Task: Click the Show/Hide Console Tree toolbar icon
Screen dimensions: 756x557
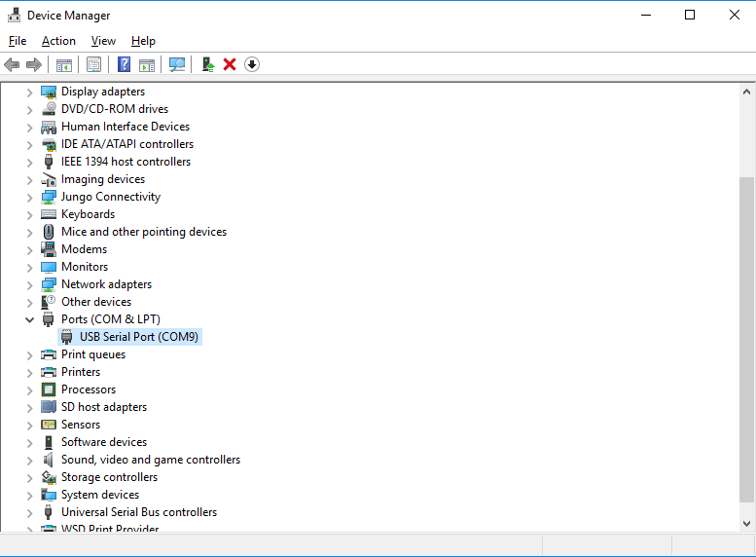Action: click(63, 64)
